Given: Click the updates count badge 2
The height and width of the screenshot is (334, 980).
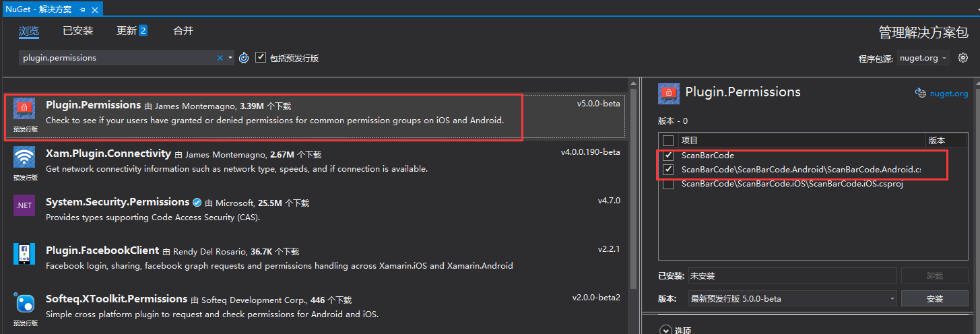Looking at the screenshot, I should (x=143, y=30).
